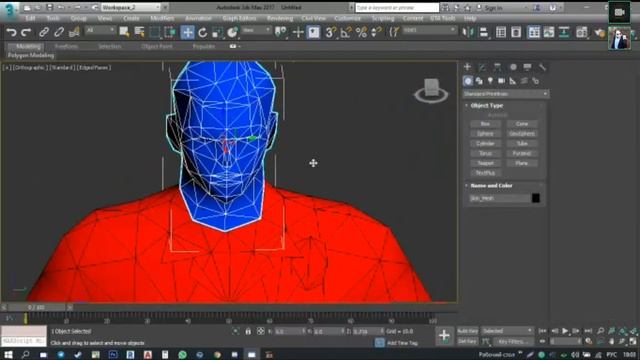Open the Material Editor icon
The image size is (640, 360).
coord(582,32)
